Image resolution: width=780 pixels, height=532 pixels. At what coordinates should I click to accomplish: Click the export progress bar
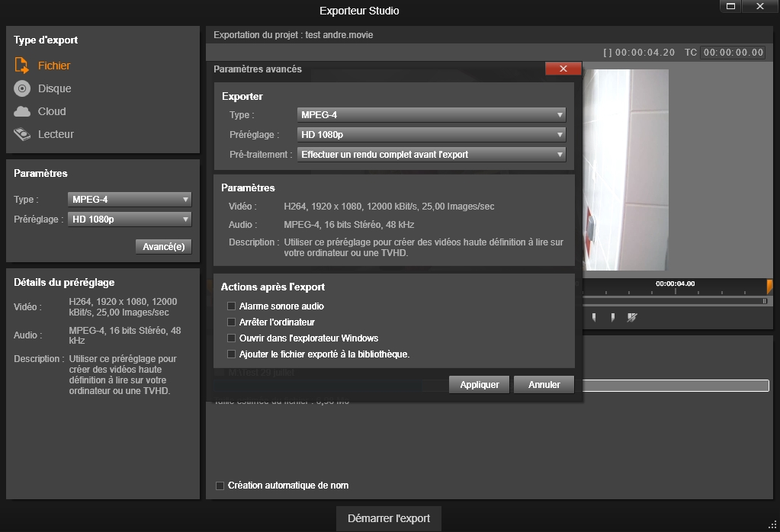tap(676, 386)
